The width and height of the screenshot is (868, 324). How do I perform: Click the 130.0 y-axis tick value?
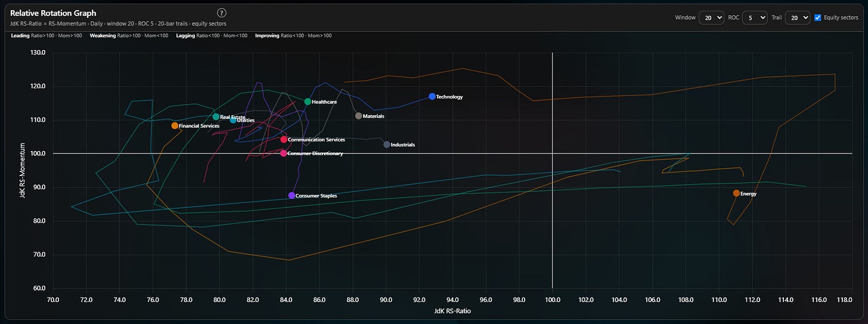(39, 53)
